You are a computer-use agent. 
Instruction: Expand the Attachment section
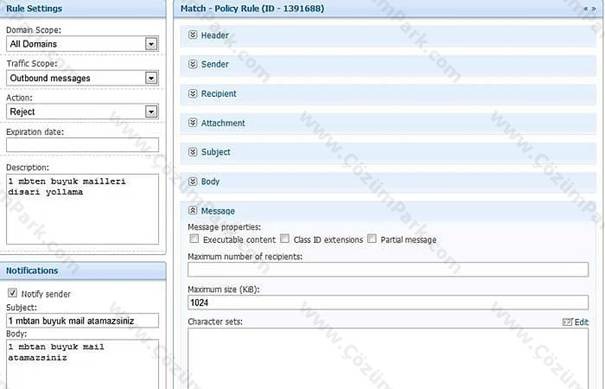pos(193,123)
